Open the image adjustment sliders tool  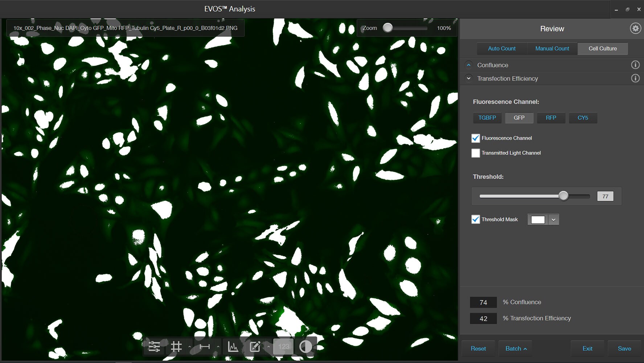click(x=154, y=347)
